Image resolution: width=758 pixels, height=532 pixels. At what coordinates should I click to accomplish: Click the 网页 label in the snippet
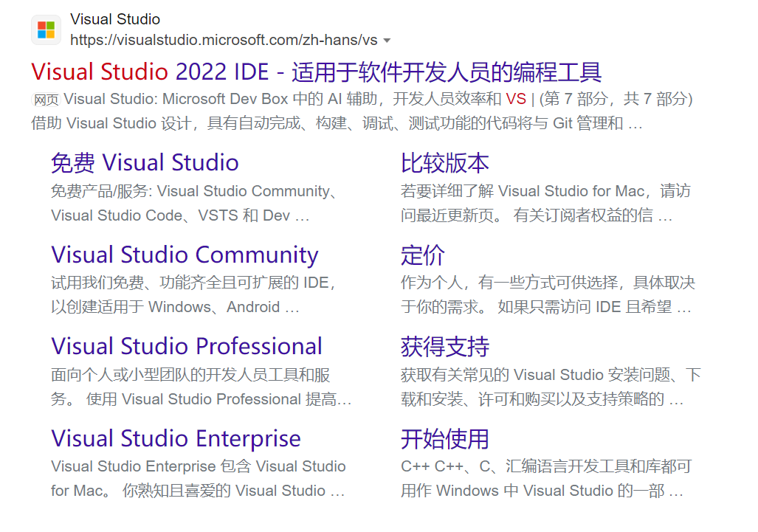(x=46, y=100)
